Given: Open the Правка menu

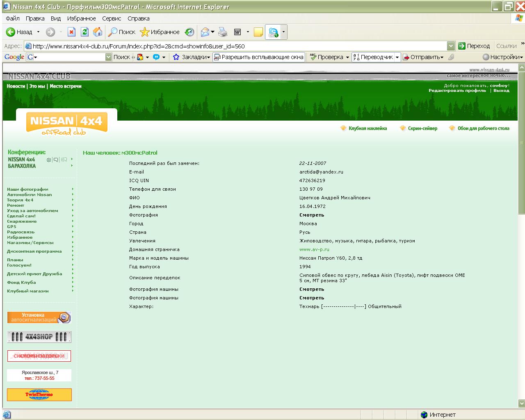Looking at the screenshot, I should 35,18.
